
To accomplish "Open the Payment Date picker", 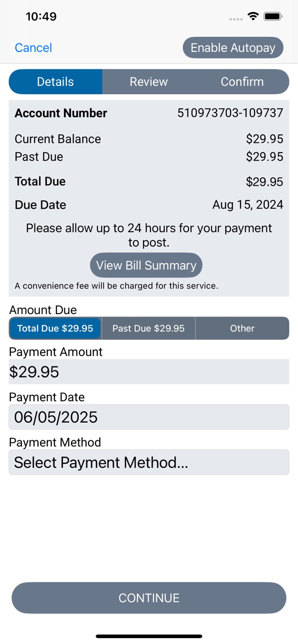I will 149,417.
